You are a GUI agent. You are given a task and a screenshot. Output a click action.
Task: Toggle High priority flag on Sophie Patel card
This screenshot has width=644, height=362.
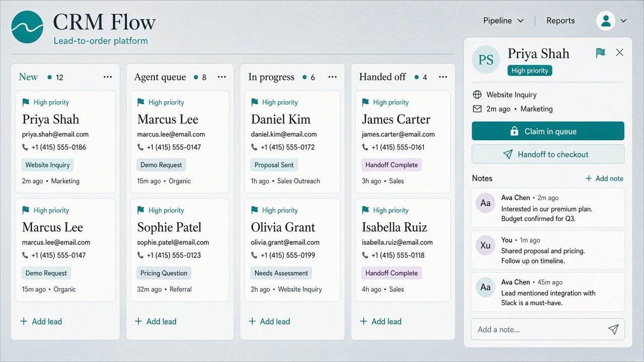click(x=141, y=210)
